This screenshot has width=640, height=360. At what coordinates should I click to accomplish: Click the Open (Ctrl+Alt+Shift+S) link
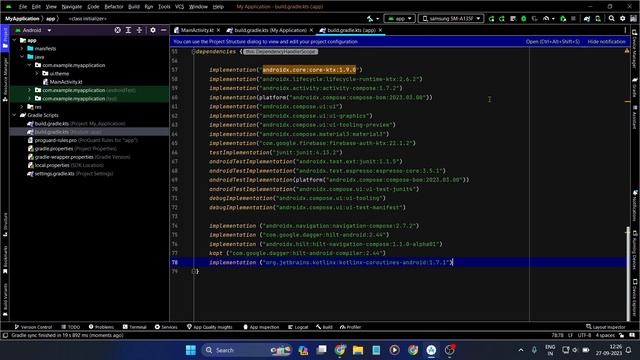coord(553,42)
